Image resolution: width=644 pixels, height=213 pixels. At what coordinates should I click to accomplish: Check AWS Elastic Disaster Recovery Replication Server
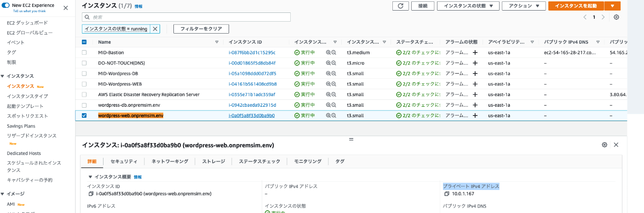coord(84,94)
